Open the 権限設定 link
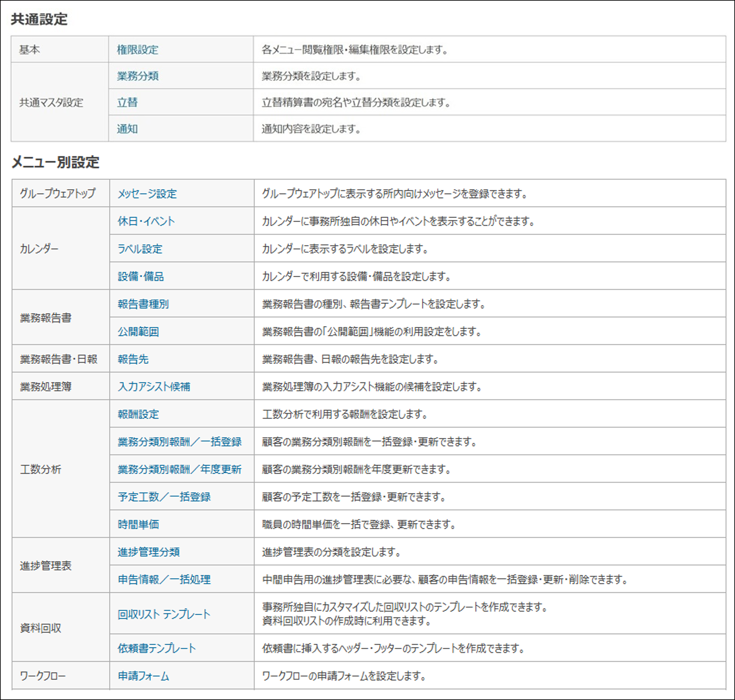735x700 pixels. (137, 50)
